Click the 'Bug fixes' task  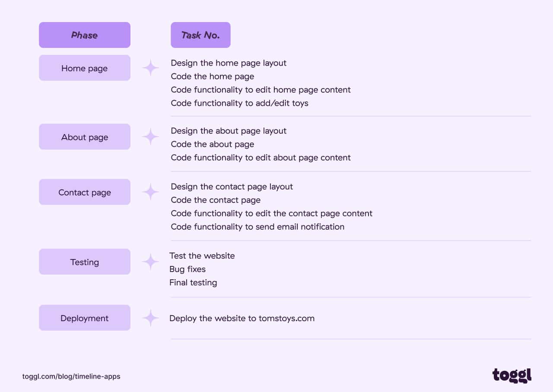[188, 269]
